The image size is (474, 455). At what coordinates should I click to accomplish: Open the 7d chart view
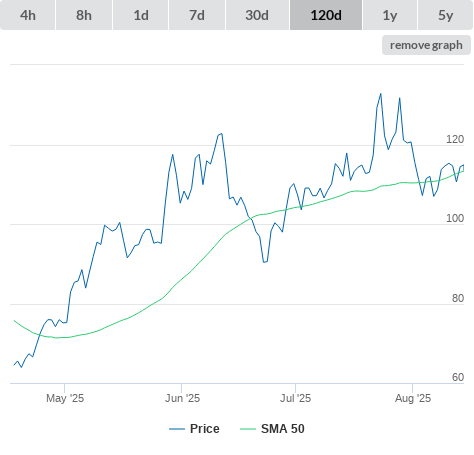pyautogui.click(x=197, y=15)
